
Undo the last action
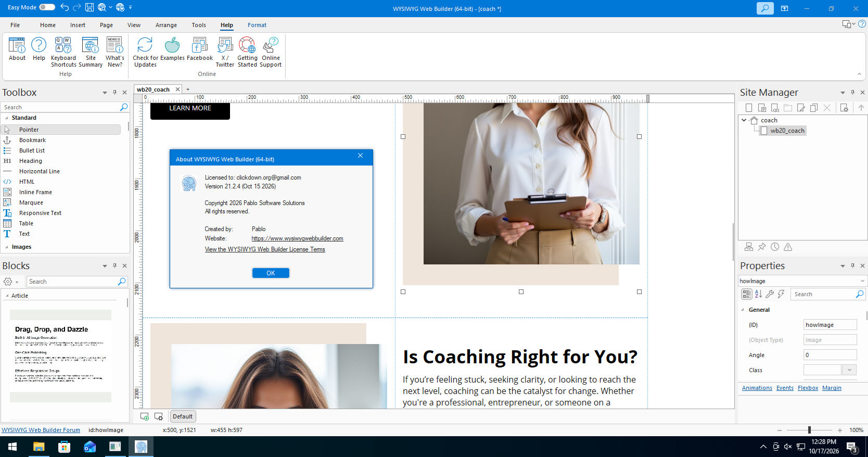click(x=65, y=7)
